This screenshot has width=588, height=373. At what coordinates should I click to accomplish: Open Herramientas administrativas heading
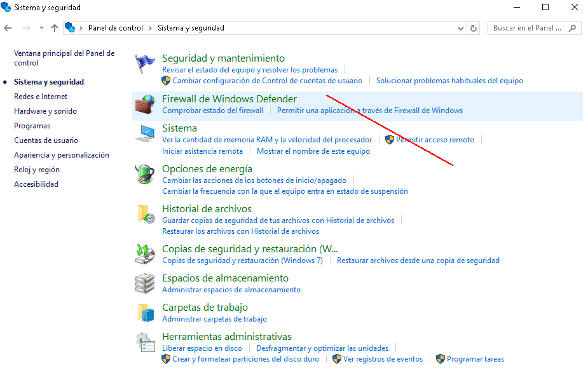pos(226,337)
